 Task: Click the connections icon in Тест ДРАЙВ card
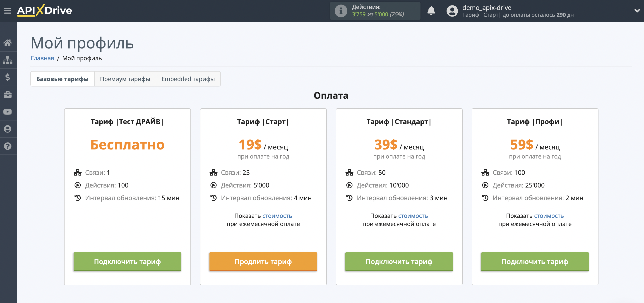(77, 173)
